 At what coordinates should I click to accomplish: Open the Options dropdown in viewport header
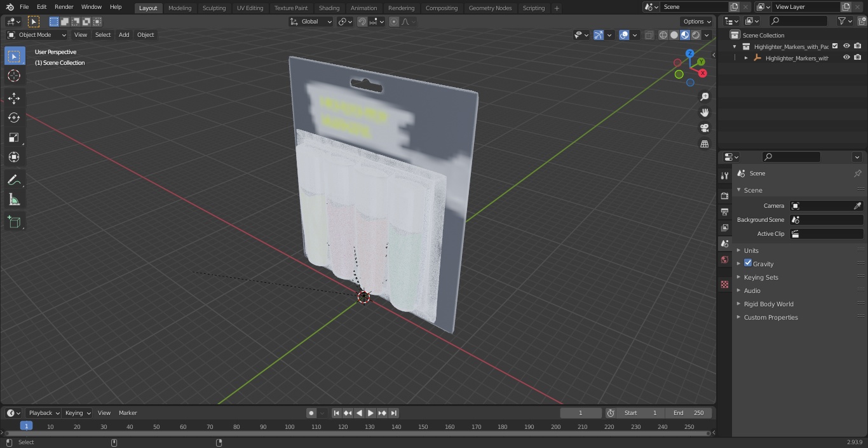tap(697, 22)
